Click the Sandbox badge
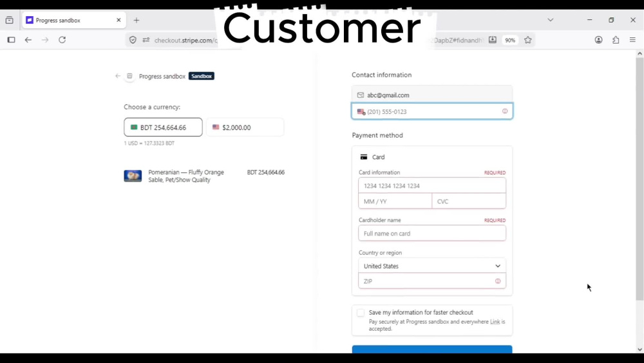The width and height of the screenshot is (644, 363). (x=201, y=76)
